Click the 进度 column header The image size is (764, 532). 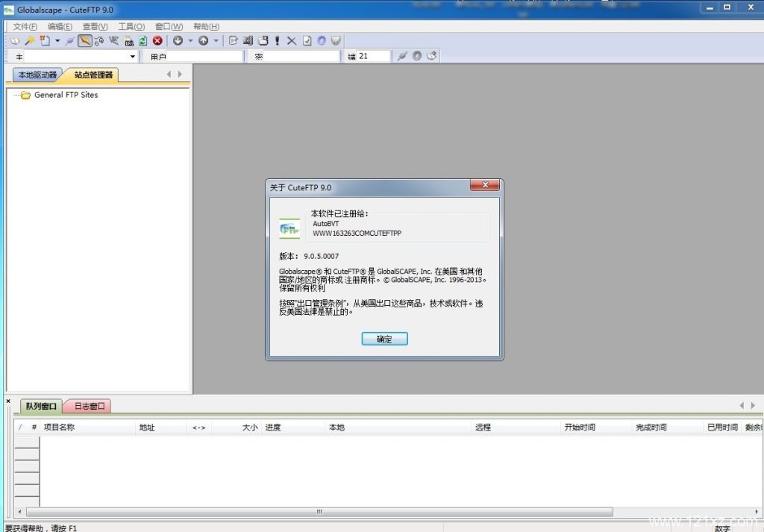294,428
